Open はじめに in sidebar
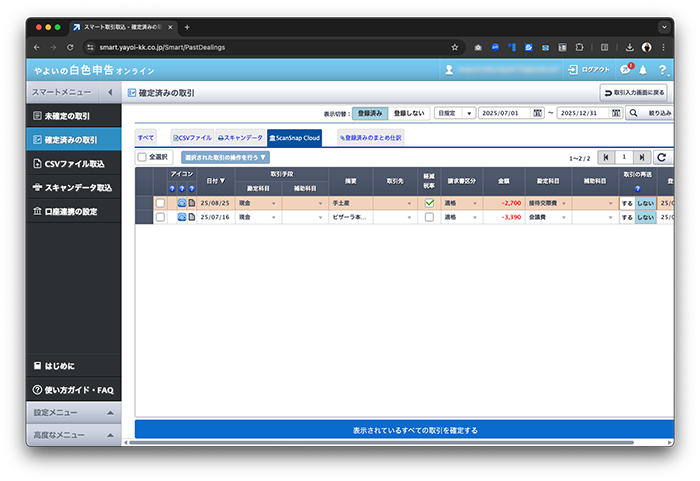The image size is (700, 481). click(74, 366)
